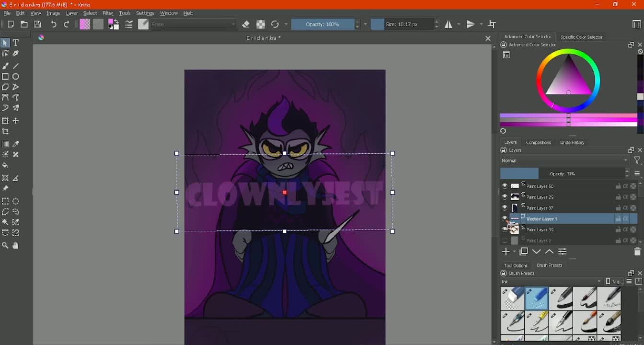Select the Fill bucket tool
644x345 pixels.
click(x=5, y=165)
